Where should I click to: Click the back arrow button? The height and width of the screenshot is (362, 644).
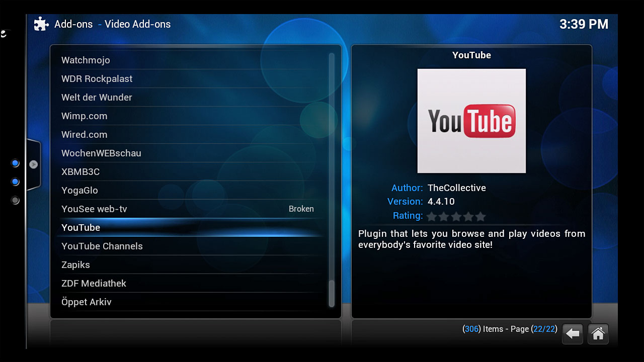[x=573, y=334]
